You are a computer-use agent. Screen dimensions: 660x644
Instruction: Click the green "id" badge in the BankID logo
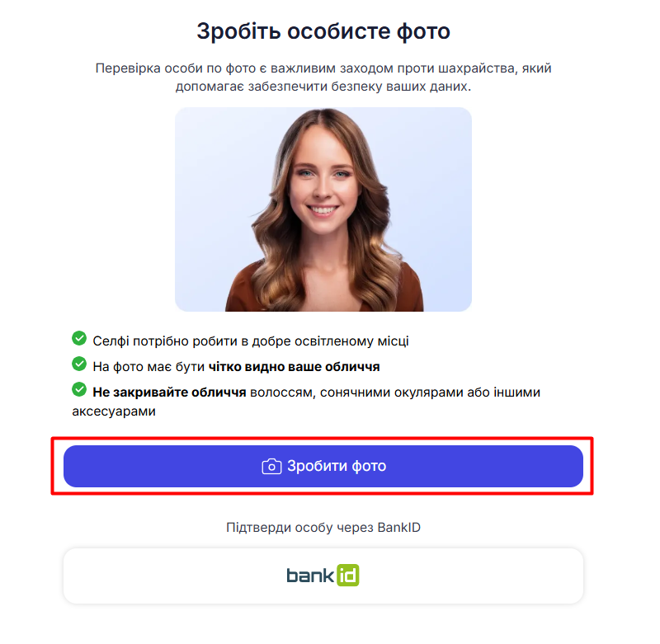point(348,575)
